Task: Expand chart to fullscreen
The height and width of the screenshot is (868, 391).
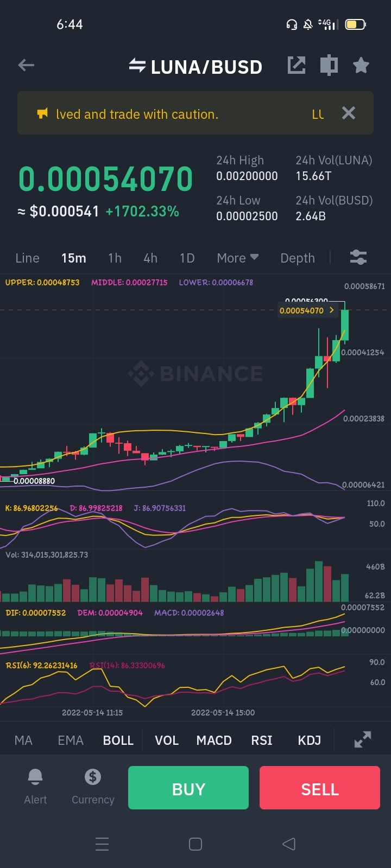Action: [x=363, y=739]
